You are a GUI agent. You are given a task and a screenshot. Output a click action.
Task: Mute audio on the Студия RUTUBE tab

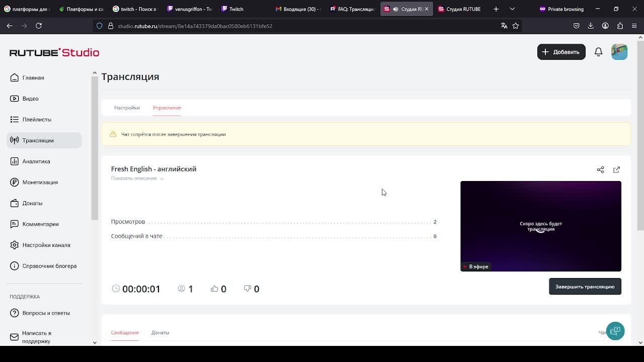(x=395, y=9)
